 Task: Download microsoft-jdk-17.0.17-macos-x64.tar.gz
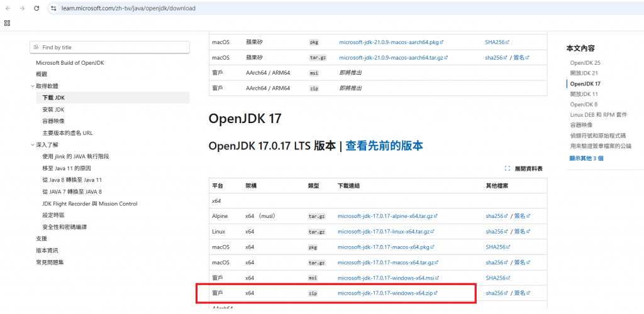389,263
